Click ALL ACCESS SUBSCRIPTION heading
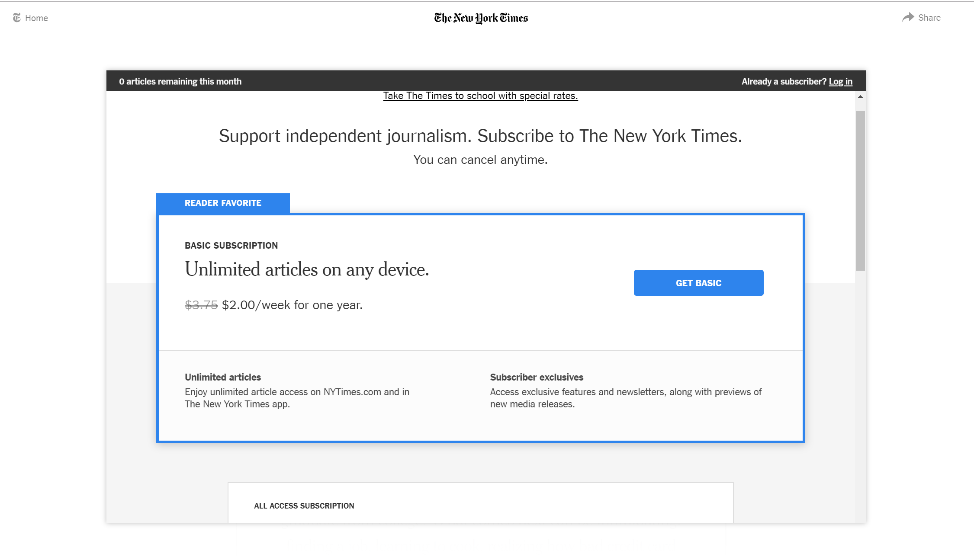The width and height of the screenshot is (974, 560). (304, 506)
